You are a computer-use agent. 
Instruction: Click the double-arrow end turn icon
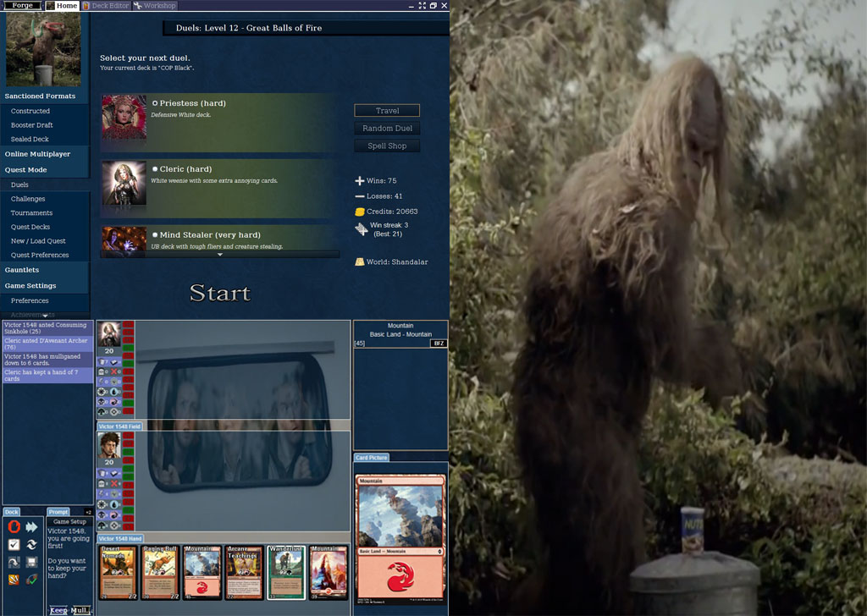click(31, 526)
